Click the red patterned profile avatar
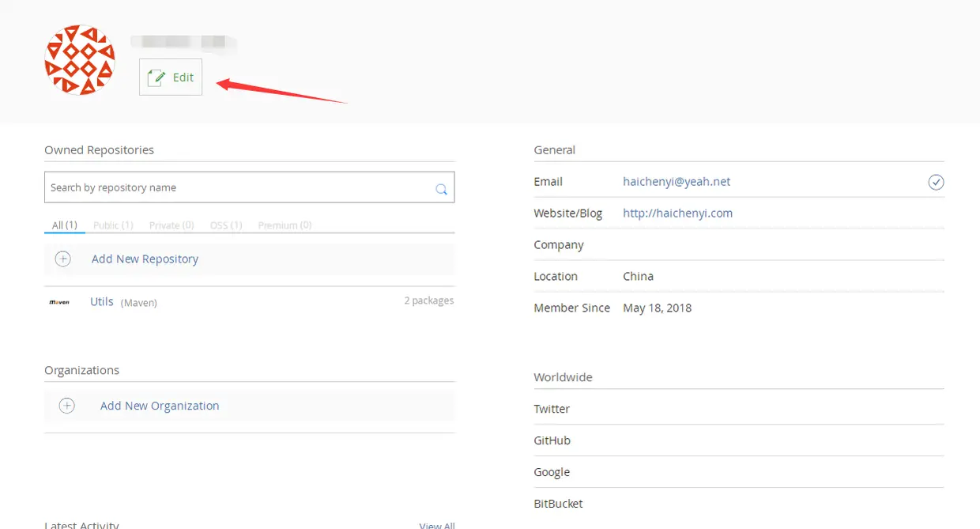This screenshot has width=980, height=529. pyautogui.click(x=80, y=60)
